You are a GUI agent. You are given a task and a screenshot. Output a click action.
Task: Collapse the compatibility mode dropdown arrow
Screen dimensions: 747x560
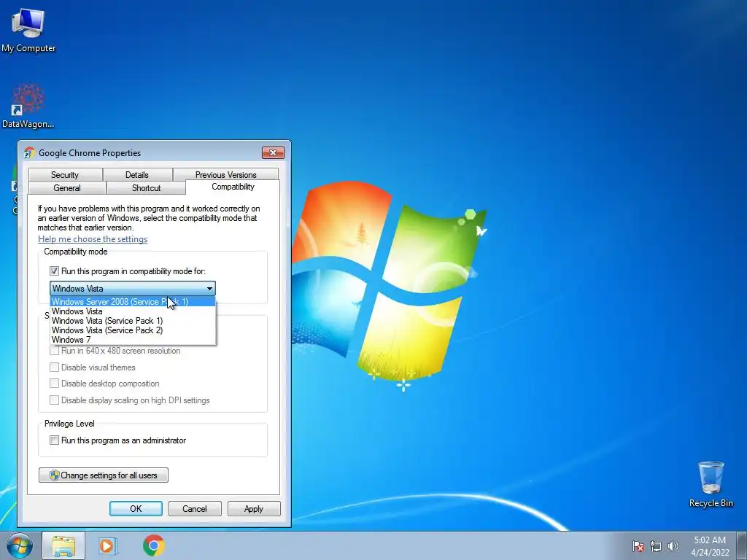pos(209,288)
